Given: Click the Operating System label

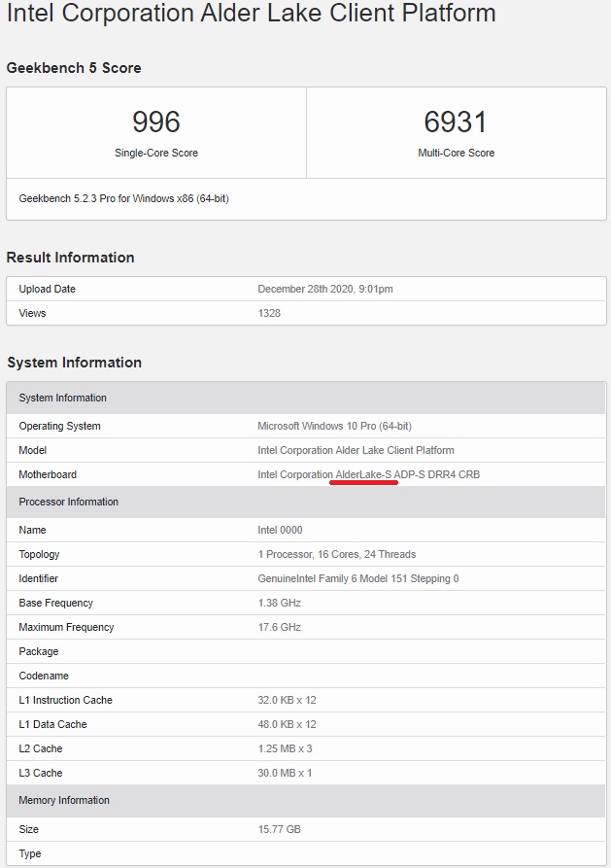Looking at the screenshot, I should pyautogui.click(x=60, y=427).
